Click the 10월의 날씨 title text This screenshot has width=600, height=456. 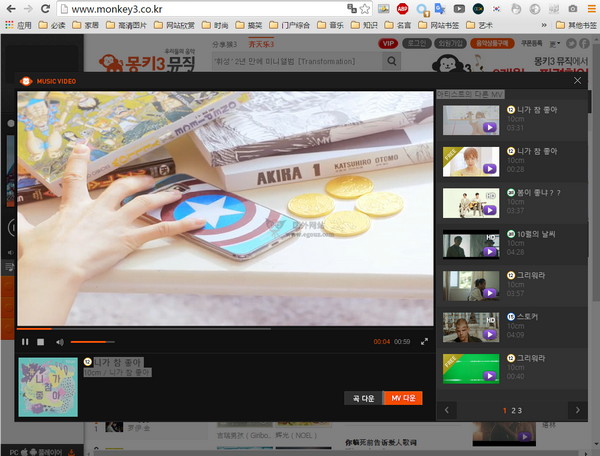tap(536, 234)
